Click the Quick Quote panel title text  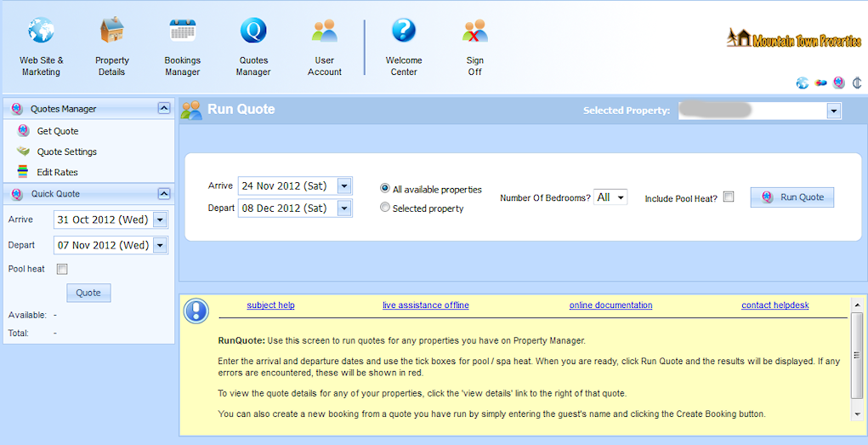[55, 194]
